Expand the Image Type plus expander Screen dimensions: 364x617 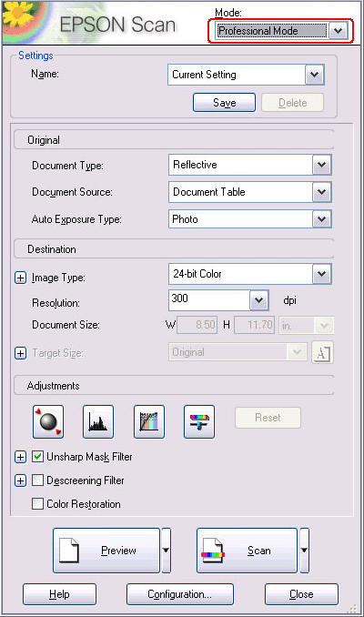(20, 278)
